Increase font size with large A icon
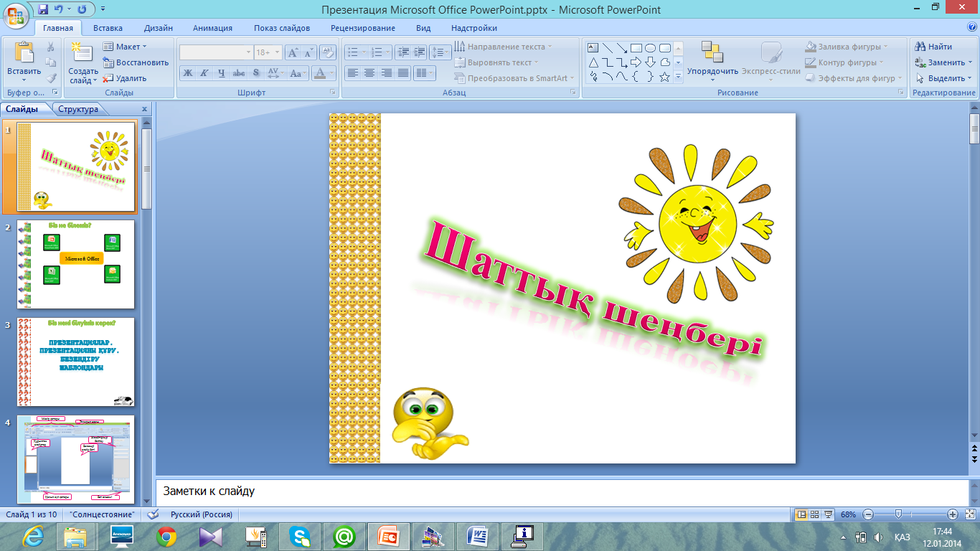This screenshot has width=980, height=551. (x=293, y=52)
